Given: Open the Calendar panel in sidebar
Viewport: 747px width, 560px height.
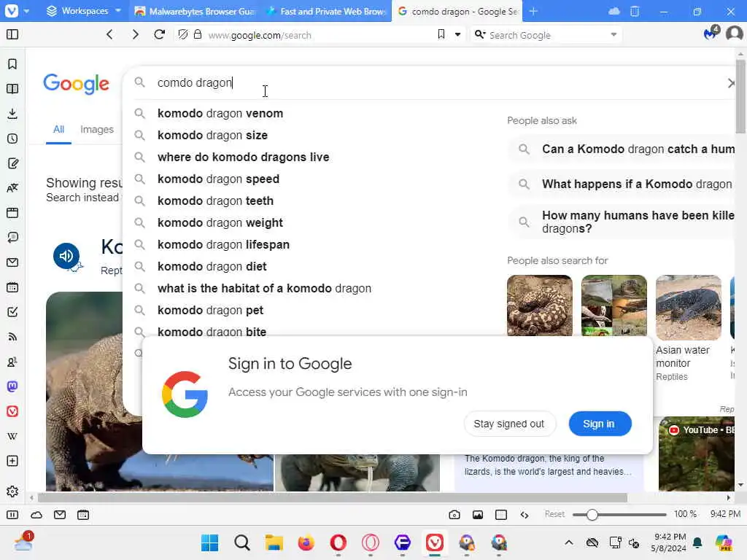Looking at the screenshot, I should [12, 287].
